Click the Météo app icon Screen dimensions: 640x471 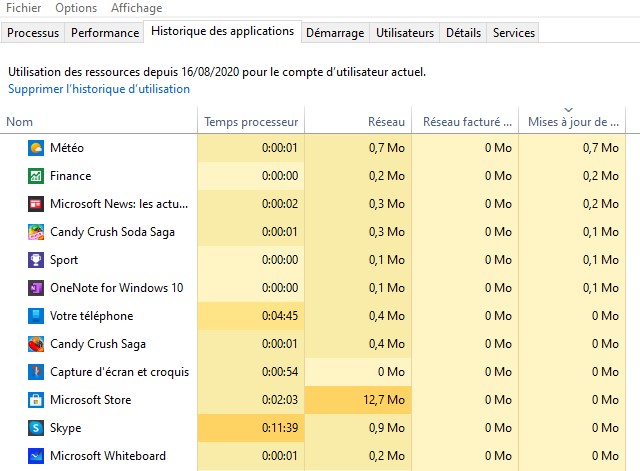pos(36,148)
